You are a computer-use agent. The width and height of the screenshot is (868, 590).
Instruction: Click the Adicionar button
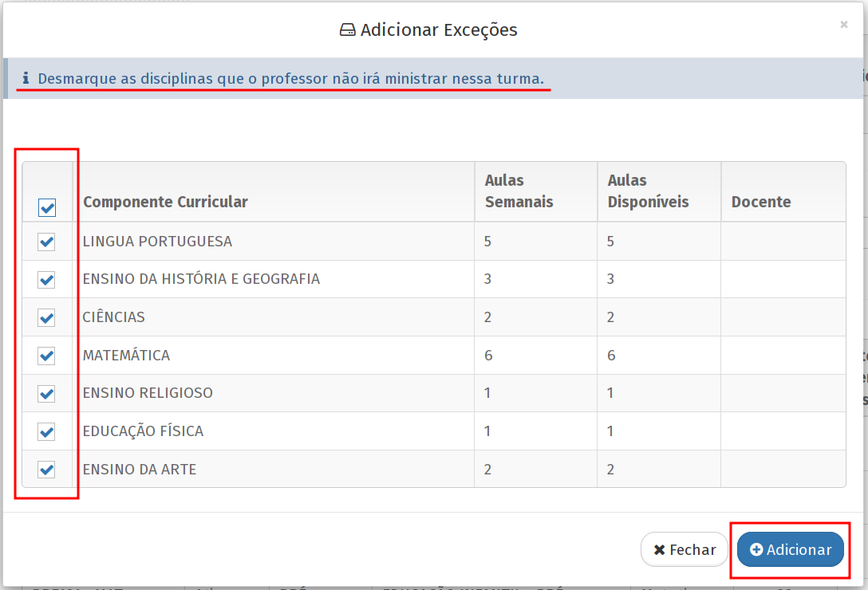click(791, 549)
